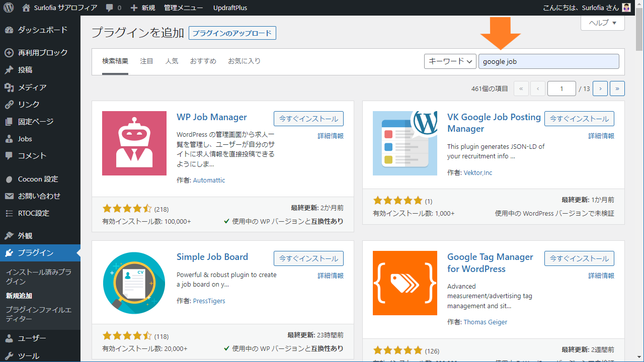Click the プラグイン plug icon in sidebar

click(9, 253)
